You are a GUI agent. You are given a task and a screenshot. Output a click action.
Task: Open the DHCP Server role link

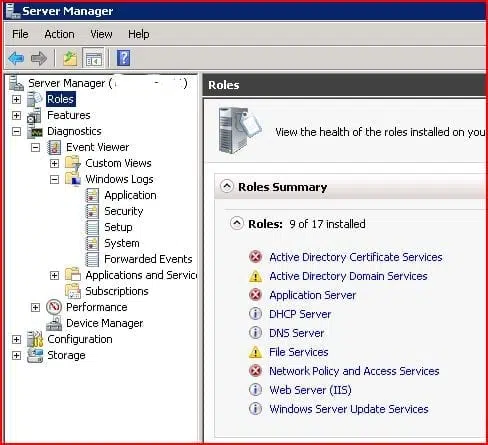(300, 314)
